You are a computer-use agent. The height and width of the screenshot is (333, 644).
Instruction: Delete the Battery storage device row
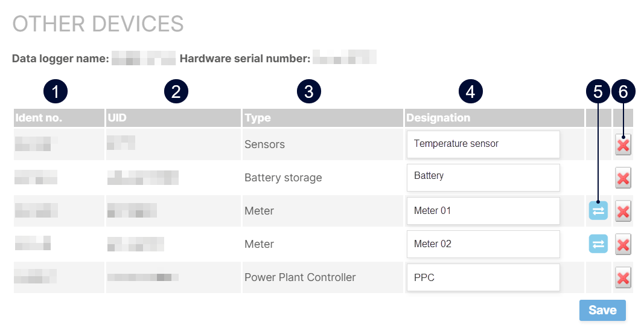tap(623, 178)
